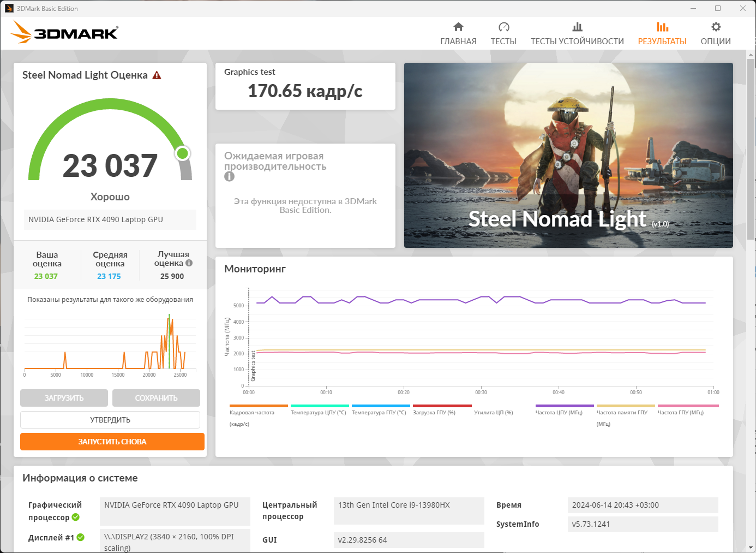
Task: Click the \\.\DISPLAY2 display info field
Action: click(x=175, y=541)
